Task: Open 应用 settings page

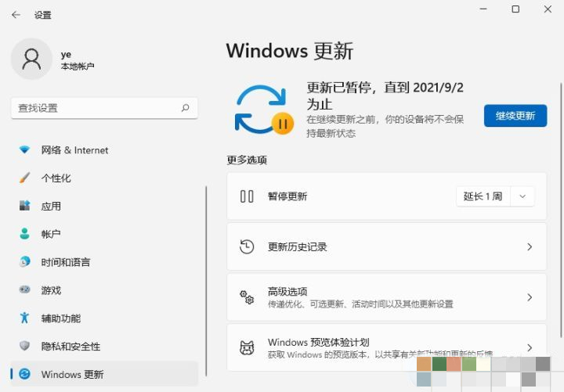Action: [x=104, y=206]
